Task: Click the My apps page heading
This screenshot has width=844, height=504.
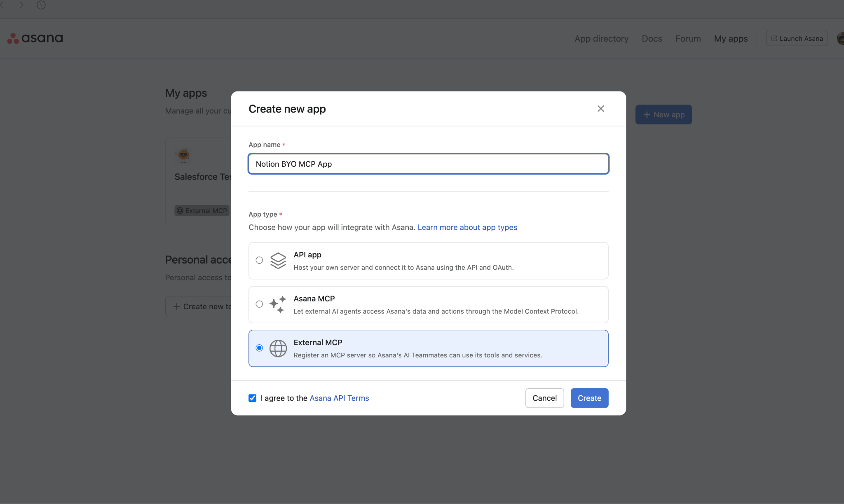Action: tap(186, 93)
